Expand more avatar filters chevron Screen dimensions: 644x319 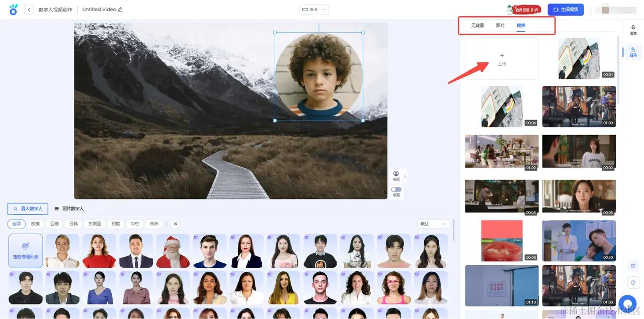[x=175, y=224]
